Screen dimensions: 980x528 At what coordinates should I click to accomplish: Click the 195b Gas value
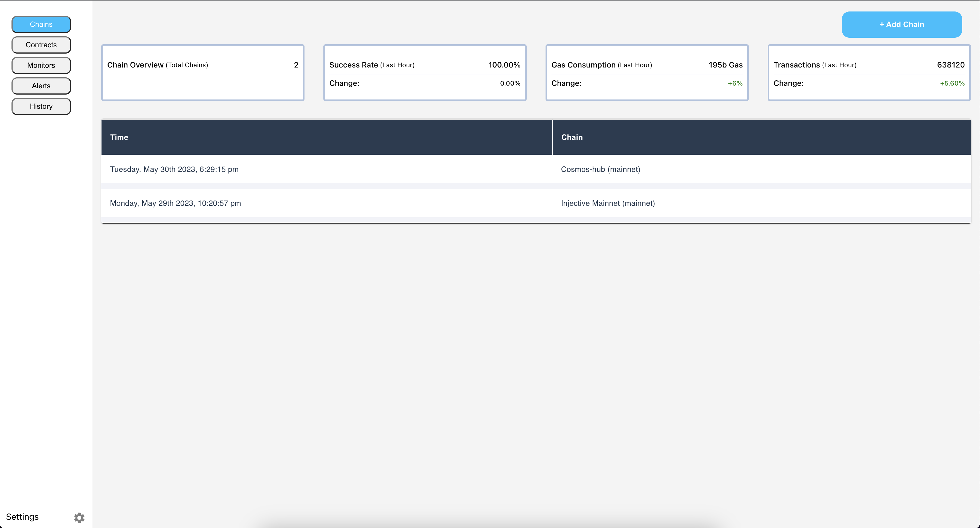725,65
